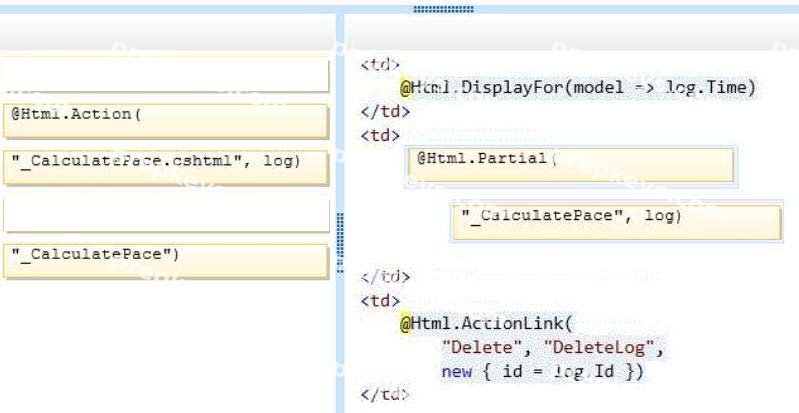Click the first empty slot on left
Viewport: 799px width, 413px height.
(166, 74)
